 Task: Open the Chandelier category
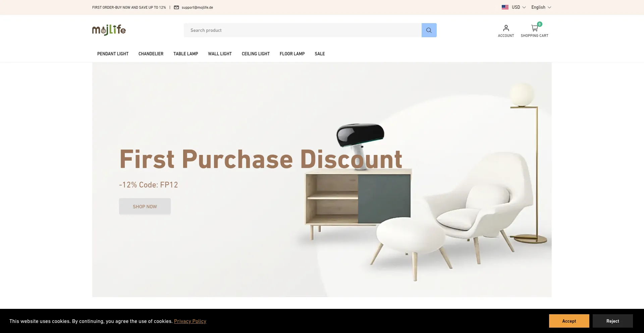[x=151, y=54]
